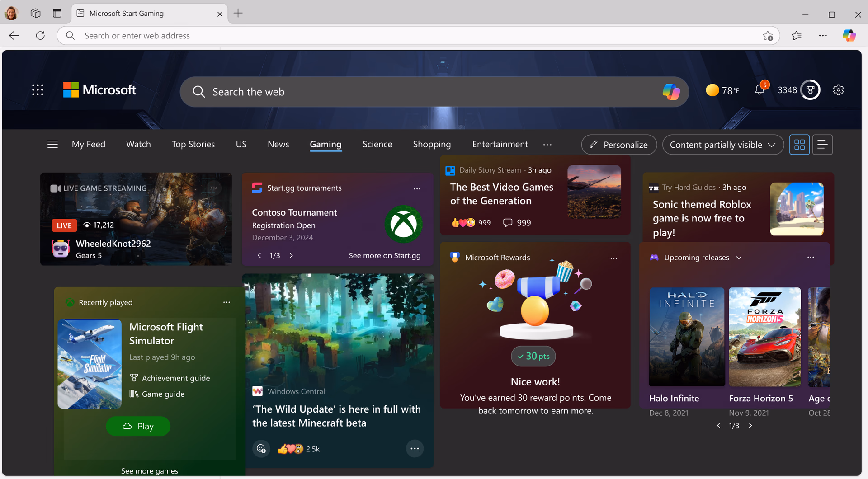
Task: Open Microsoft Flight Simulator cover art
Action: (x=90, y=364)
